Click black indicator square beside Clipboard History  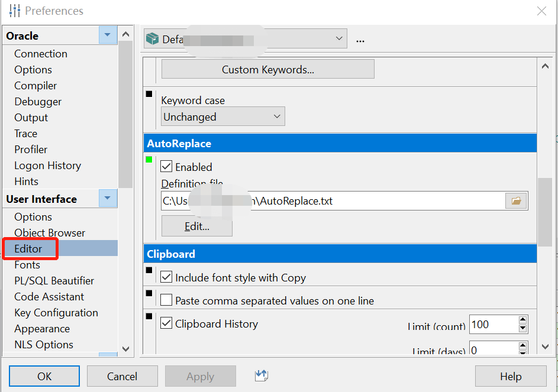(149, 316)
